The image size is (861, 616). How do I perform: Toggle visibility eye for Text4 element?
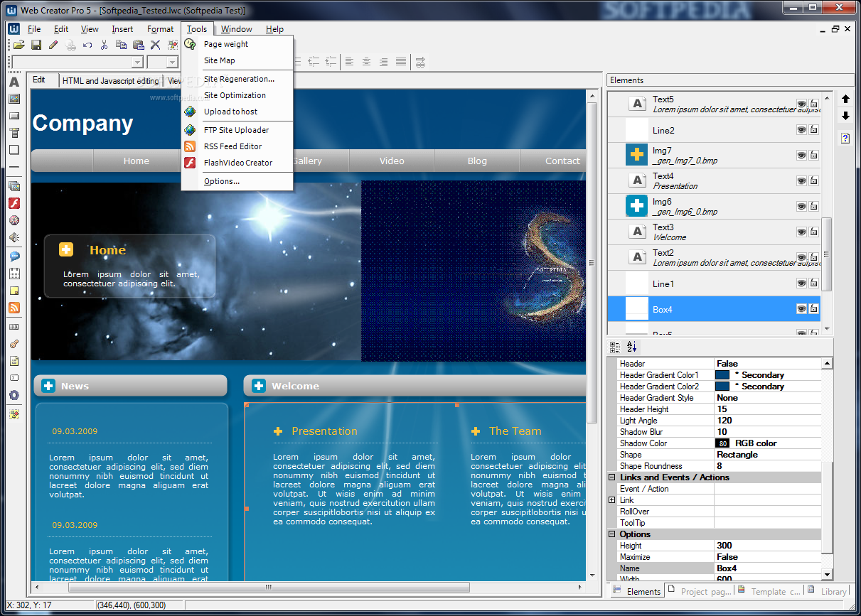[801, 181]
